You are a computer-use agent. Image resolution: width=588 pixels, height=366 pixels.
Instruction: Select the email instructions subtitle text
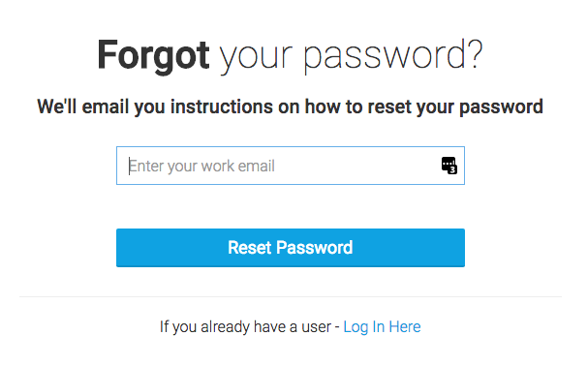290,107
